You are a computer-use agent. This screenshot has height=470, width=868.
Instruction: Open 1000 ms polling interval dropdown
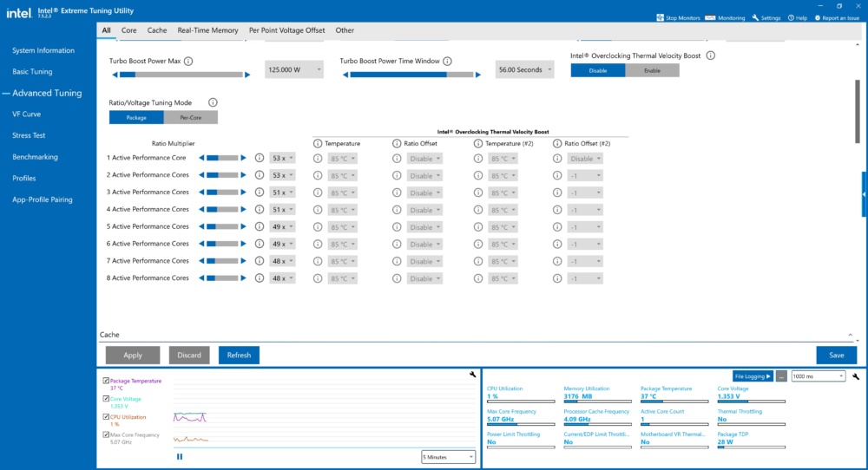(819, 376)
